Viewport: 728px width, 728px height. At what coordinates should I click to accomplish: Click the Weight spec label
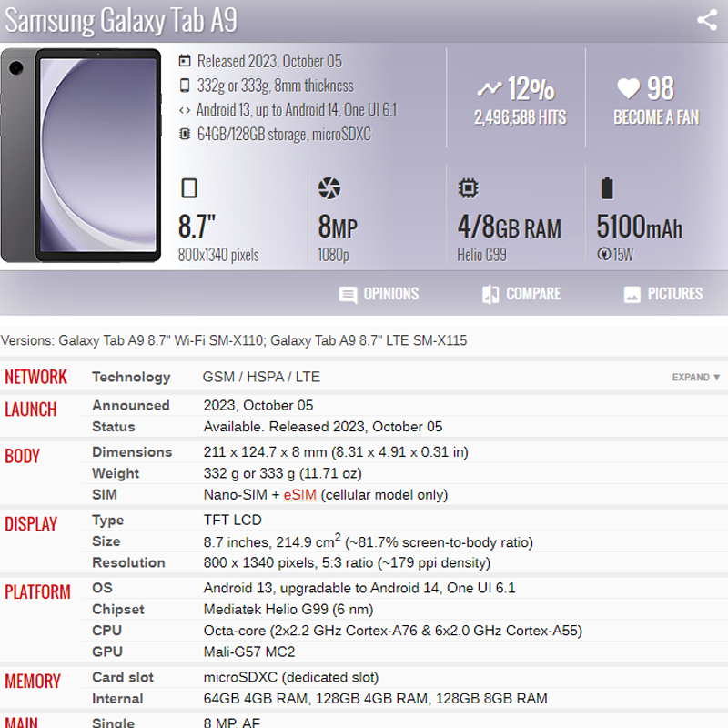coord(116,473)
